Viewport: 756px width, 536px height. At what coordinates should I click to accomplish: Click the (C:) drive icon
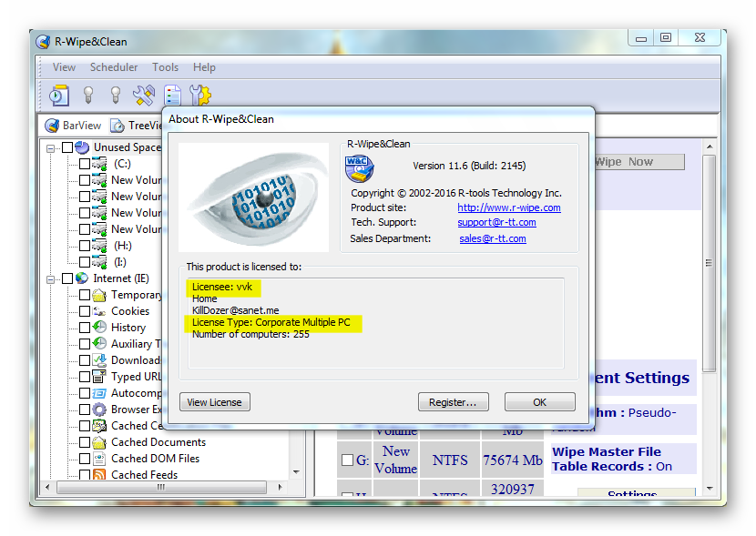99,164
